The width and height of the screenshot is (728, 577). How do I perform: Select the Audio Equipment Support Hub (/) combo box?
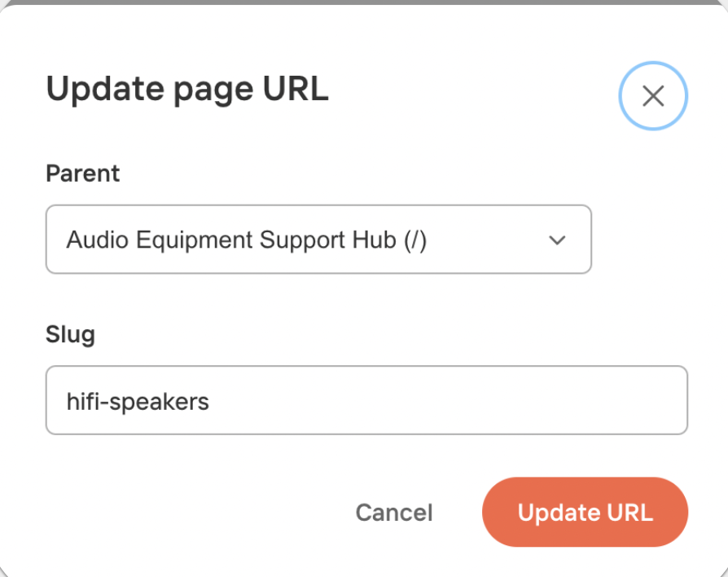click(318, 240)
